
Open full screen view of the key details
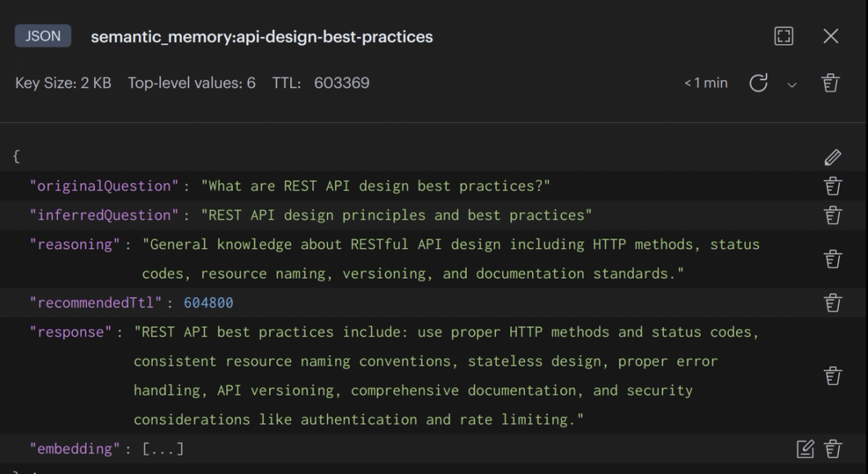pyautogui.click(x=783, y=36)
